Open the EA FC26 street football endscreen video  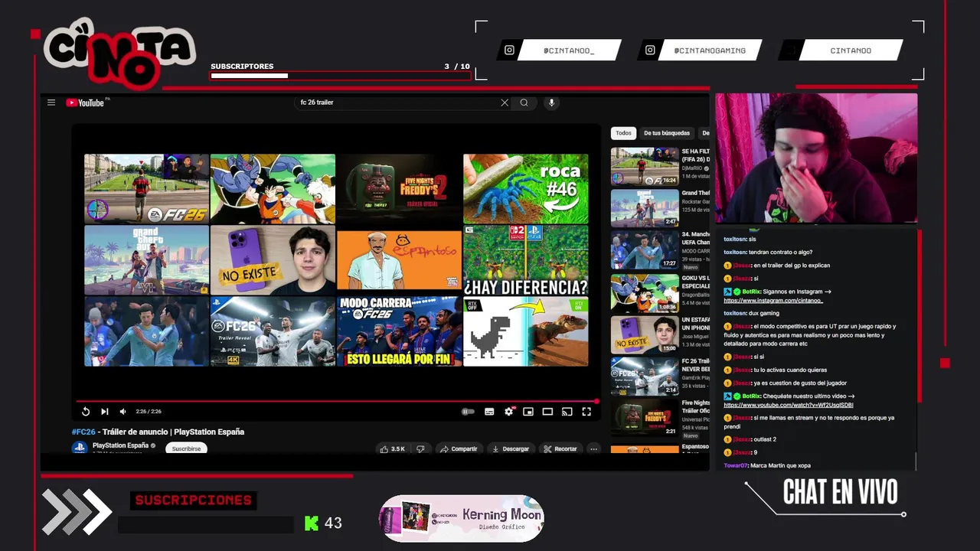click(x=146, y=188)
